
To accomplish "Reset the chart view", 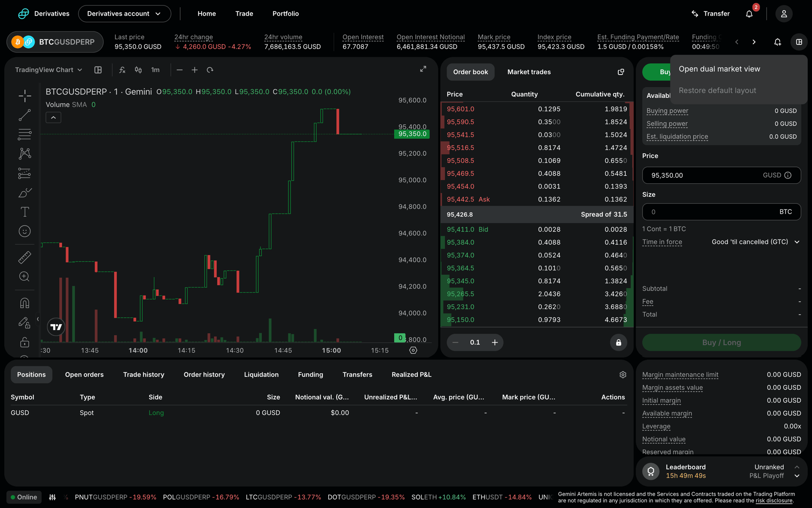I will (210, 70).
